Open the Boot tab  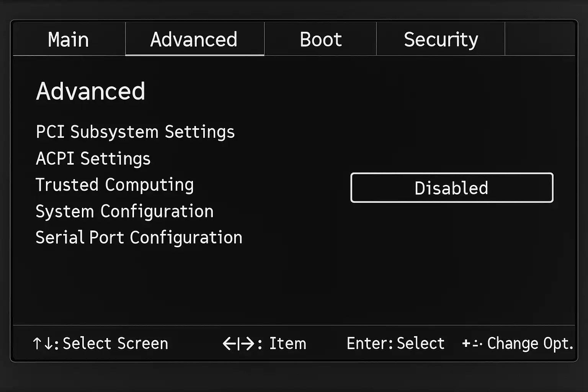[320, 39]
